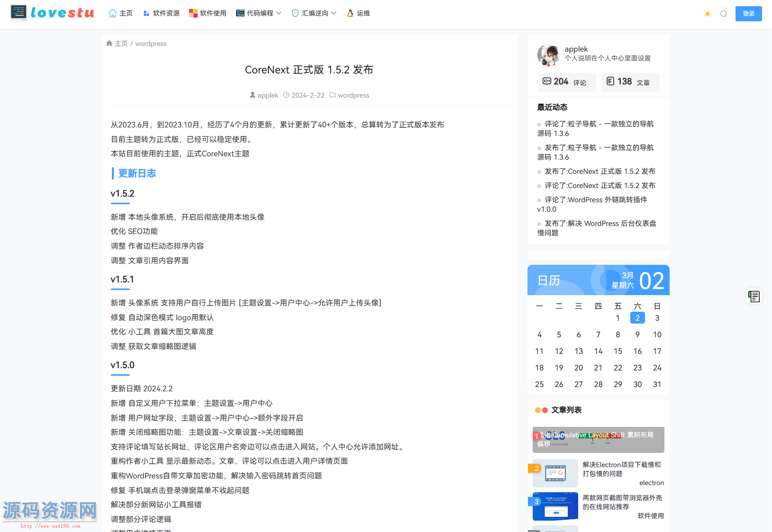Click the 文章列表 section heading
This screenshot has height=532, width=772.
(x=566, y=410)
